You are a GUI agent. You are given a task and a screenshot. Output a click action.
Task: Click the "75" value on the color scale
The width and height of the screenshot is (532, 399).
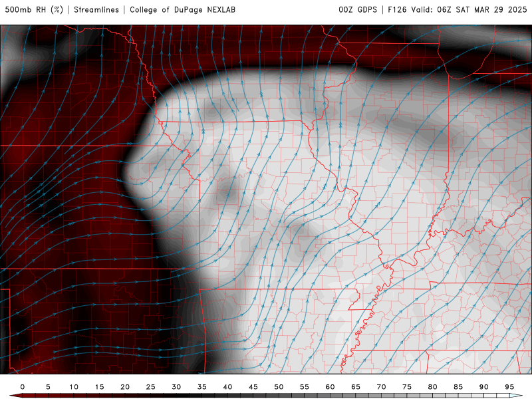[x=407, y=387]
